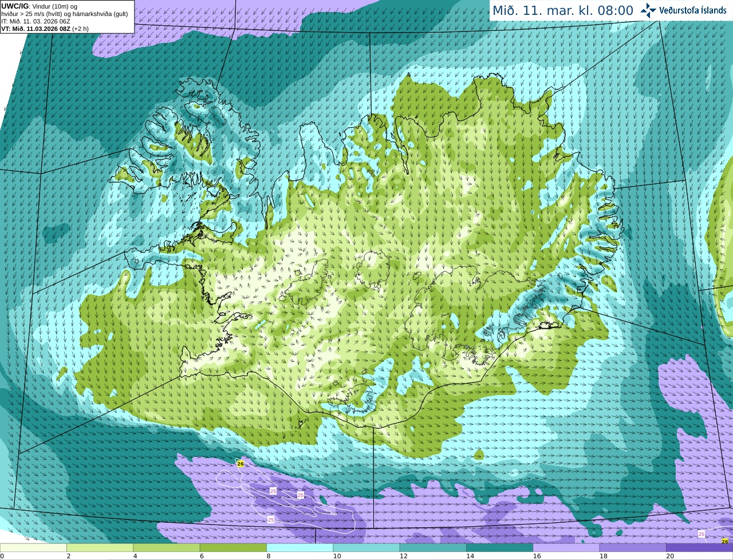Click the 'IT: Mið. 11. 03. 2026 06Z' line

point(36,21)
